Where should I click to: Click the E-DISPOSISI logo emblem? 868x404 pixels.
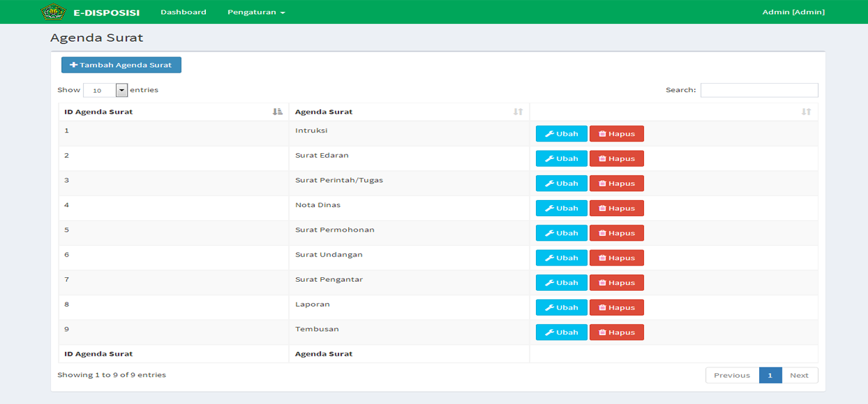[x=53, y=12]
